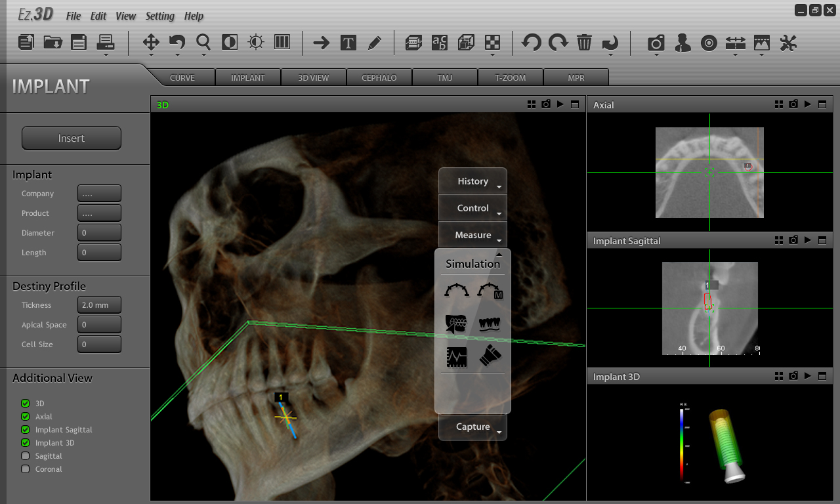
Task: Select the pan move arrows tool
Action: (x=151, y=43)
